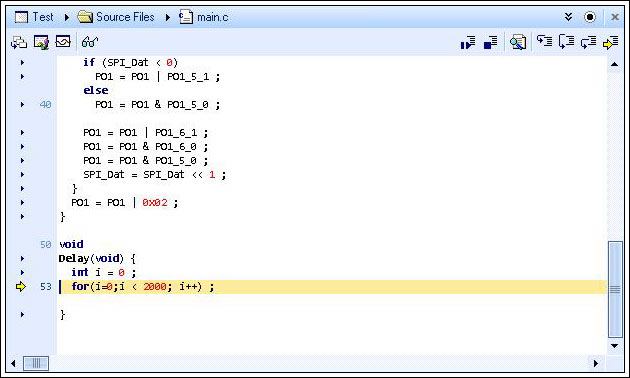Image resolution: width=630 pixels, height=378 pixels.
Task: Expand the arrow after Source Files breadcrumb
Action: coord(168,18)
